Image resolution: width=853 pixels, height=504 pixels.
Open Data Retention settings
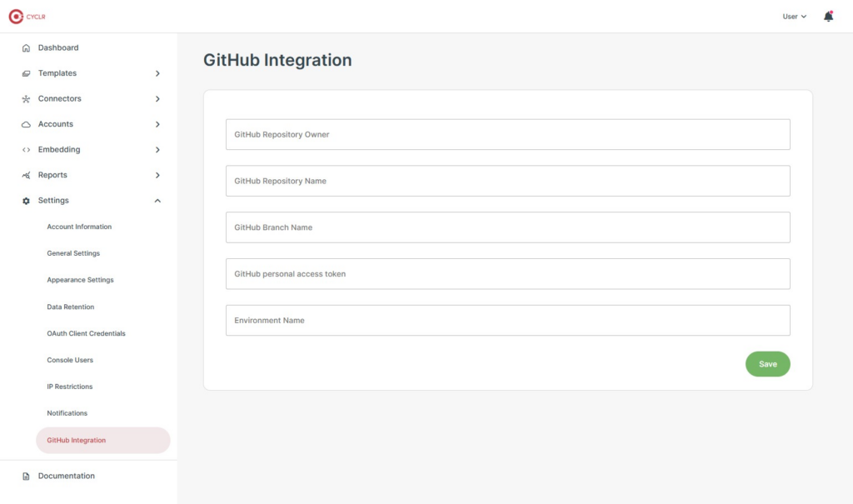pyautogui.click(x=70, y=307)
